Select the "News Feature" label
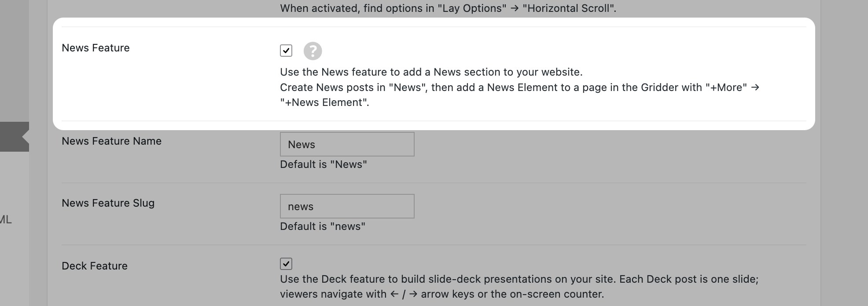The width and height of the screenshot is (868, 306). tap(96, 48)
